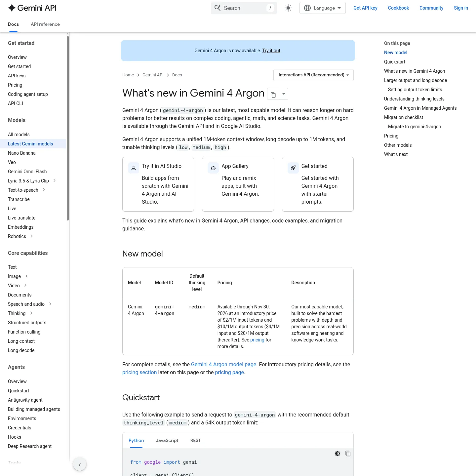
Task: Click the Get started rocket icon
Action: (x=293, y=168)
